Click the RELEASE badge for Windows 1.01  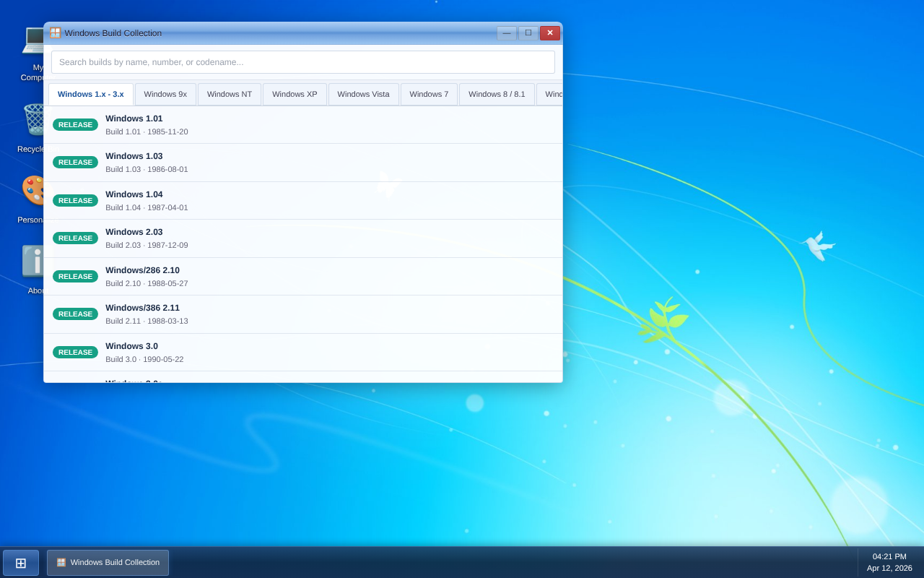click(75, 124)
